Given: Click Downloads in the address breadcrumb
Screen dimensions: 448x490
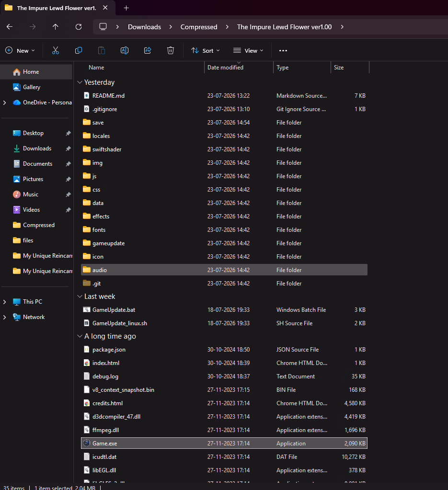Looking at the screenshot, I should (x=144, y=27).
